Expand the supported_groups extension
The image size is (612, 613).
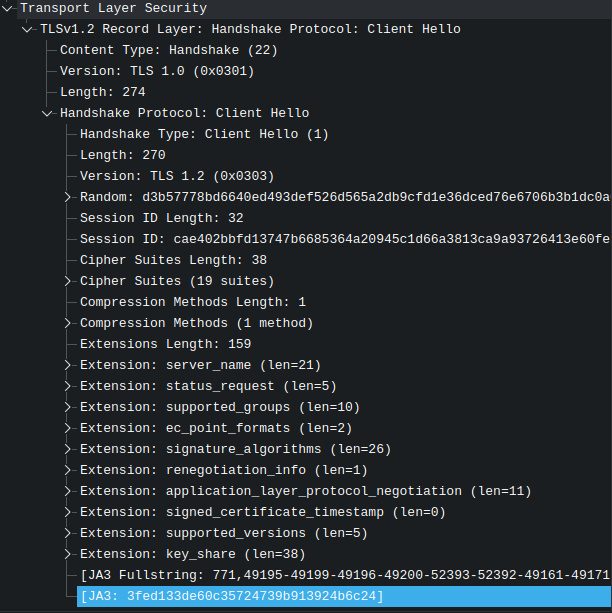click(67, 407)
